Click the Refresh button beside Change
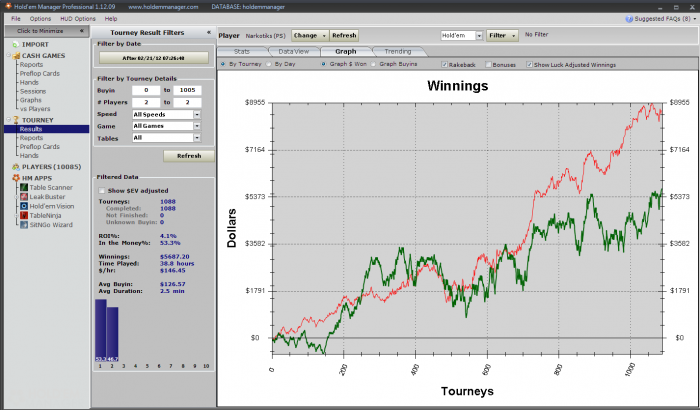This screenshot has width=700, height=410. [x=344, y=35]
